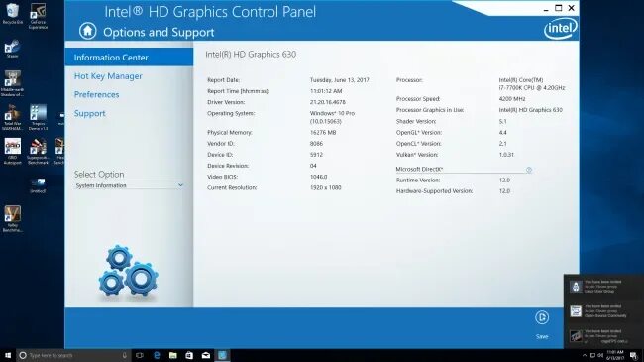Open File Explorer from the taskbar
Image resolution: width=644 pixels, height=362 pixels.
point(173,355)
